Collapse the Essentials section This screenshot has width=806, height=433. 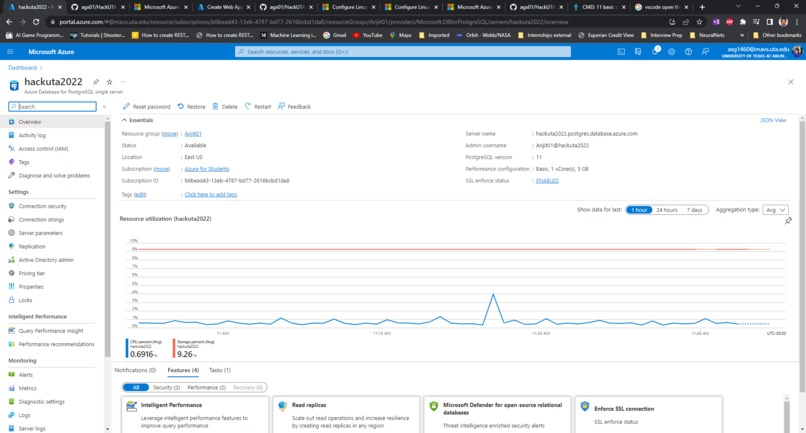[124, 120]
